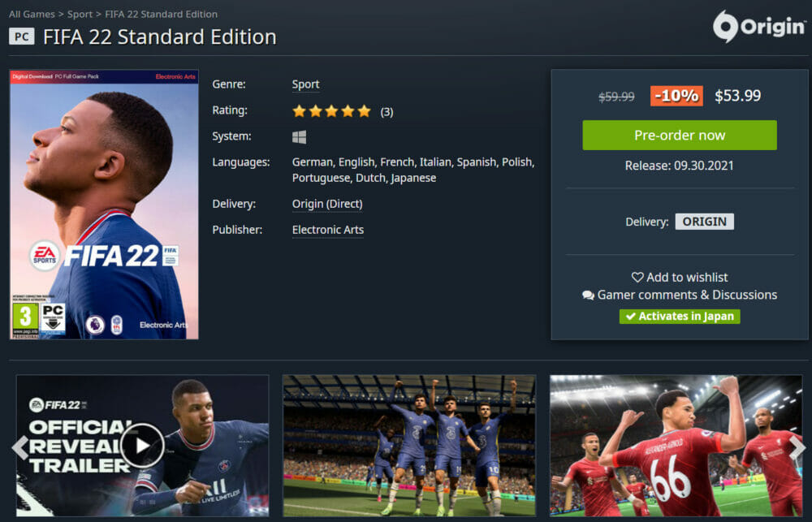The image size is (812, 522).
Task: Click the Windows system icon
Action: pyautogui.click(x=300, y=136)
